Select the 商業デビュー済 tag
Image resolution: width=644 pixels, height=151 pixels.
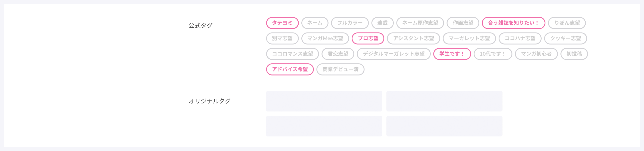click(340, 69)
